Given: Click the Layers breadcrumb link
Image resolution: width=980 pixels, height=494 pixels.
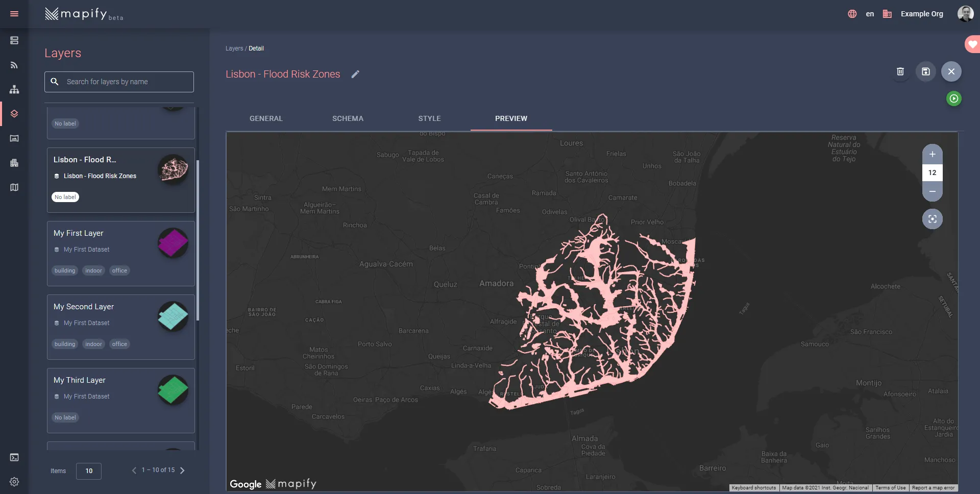Looking at the screenshot, I should click(x=234, y=48).
